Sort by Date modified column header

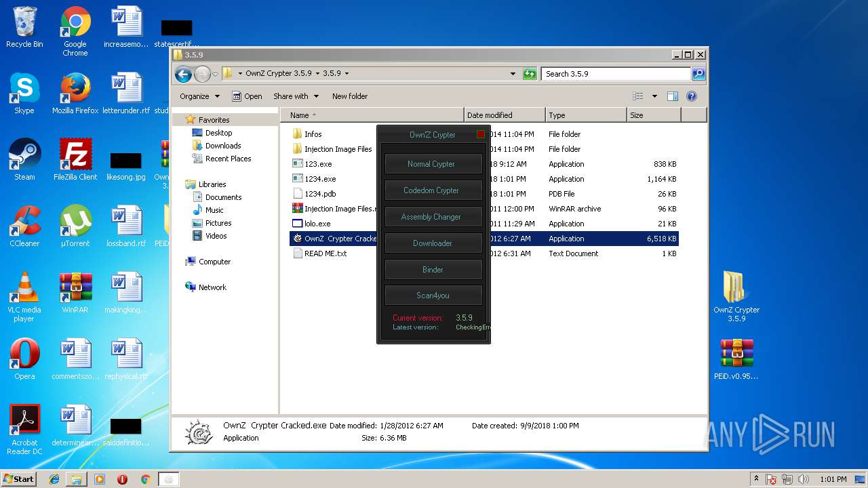(x=505, y=115)
